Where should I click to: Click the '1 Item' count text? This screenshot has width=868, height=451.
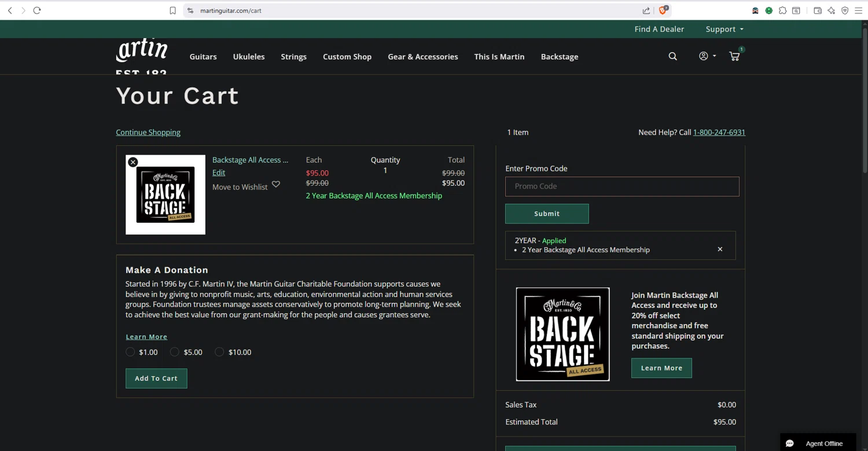pos(518,132)
